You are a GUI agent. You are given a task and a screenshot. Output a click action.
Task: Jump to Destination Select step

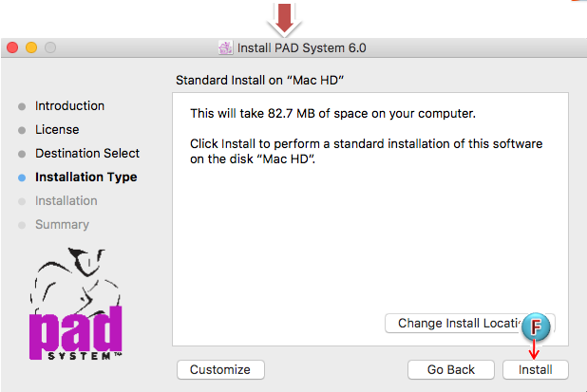point(87,153)
